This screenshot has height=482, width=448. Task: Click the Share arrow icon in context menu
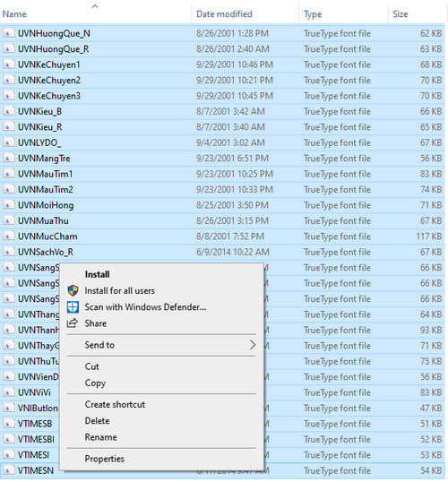(x=73, y=323)
